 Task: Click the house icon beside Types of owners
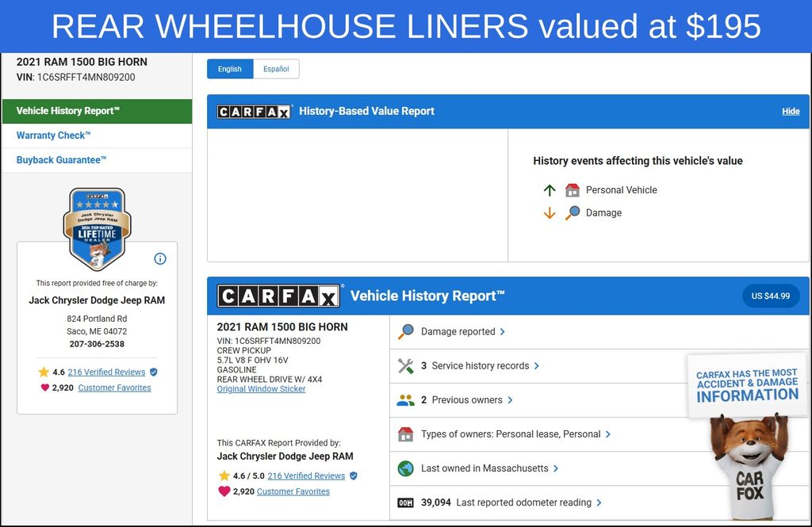click(405, 433)
